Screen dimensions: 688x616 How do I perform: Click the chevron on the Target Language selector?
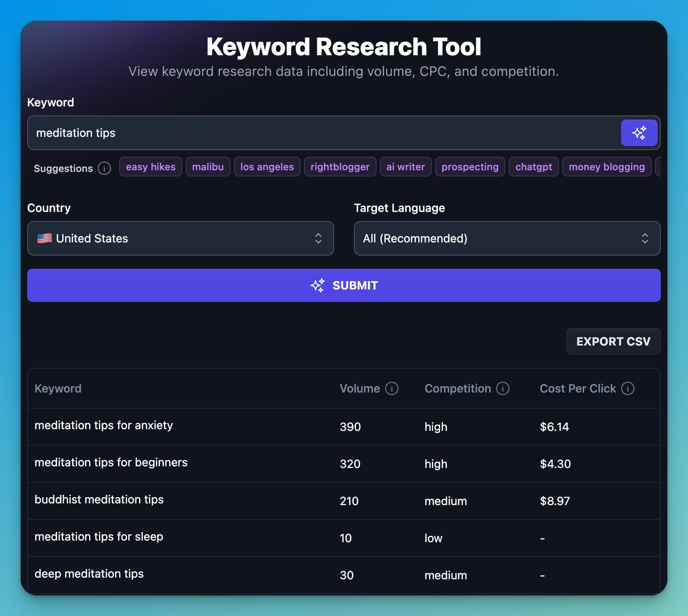click(645, 238)
